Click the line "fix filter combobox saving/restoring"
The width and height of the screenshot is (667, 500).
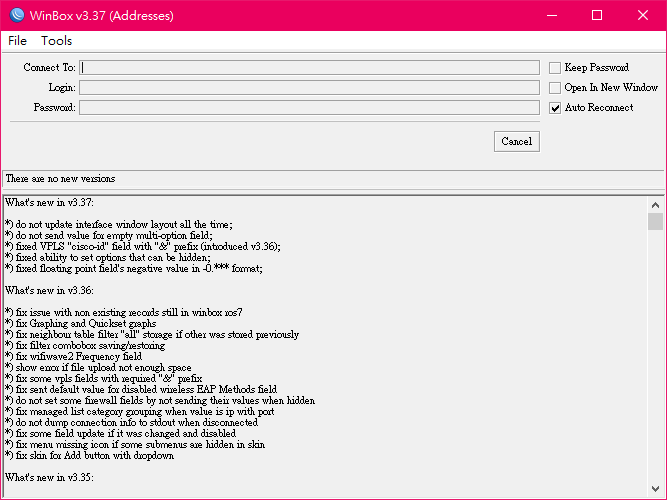(x=85, y=346)
